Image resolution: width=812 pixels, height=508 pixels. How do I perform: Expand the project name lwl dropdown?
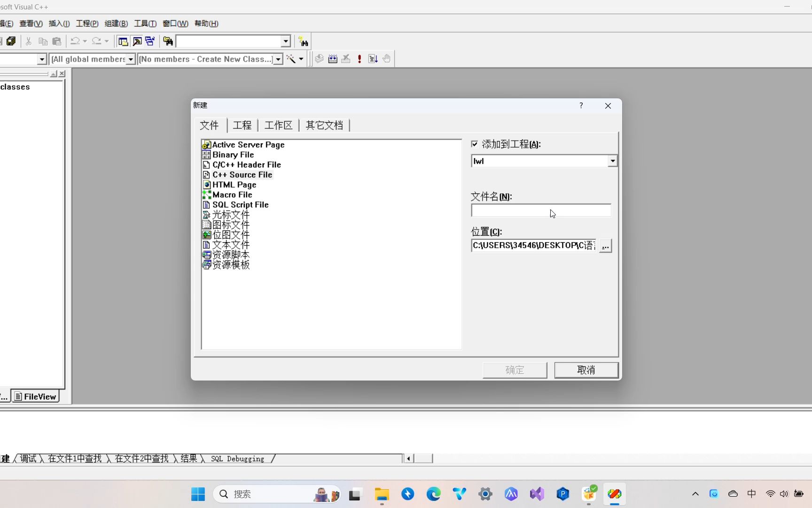(x=612, y=161)
